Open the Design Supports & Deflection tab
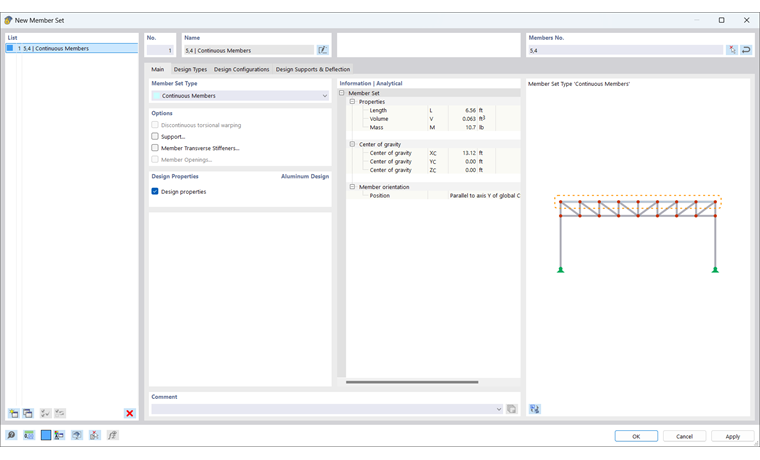The image size is (760, 460). (313, 69)
